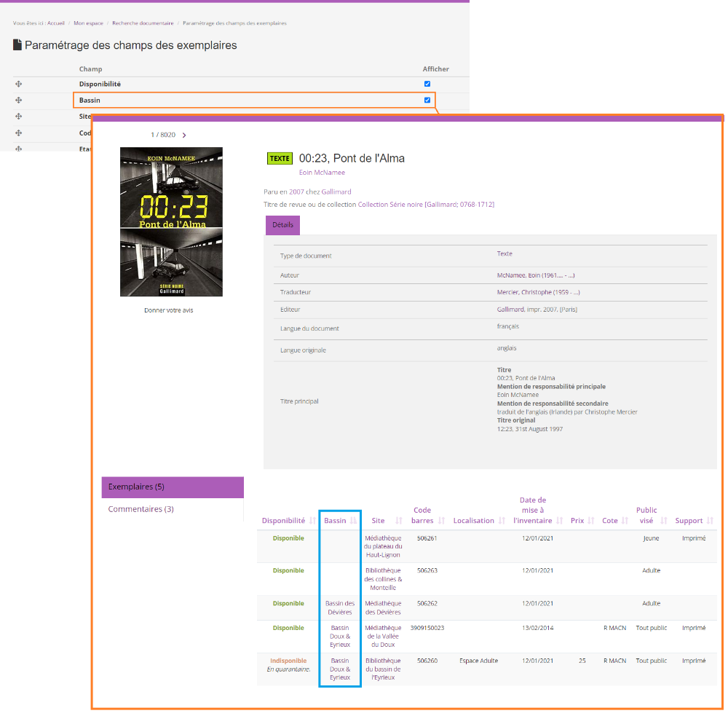The height and width of the screenshot is (716, 728).
Task: Sort by Support column arrows
Action: [x=709, y=521]
